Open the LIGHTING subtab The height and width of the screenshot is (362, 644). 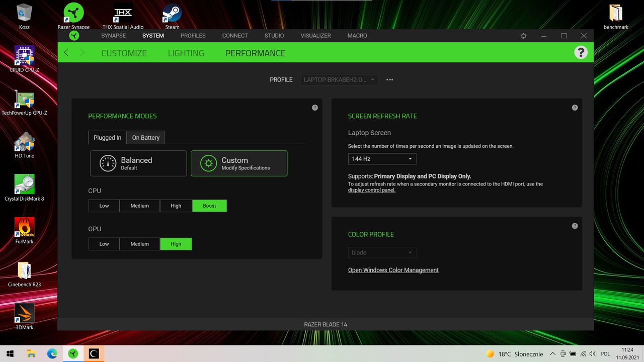[186, 53]
